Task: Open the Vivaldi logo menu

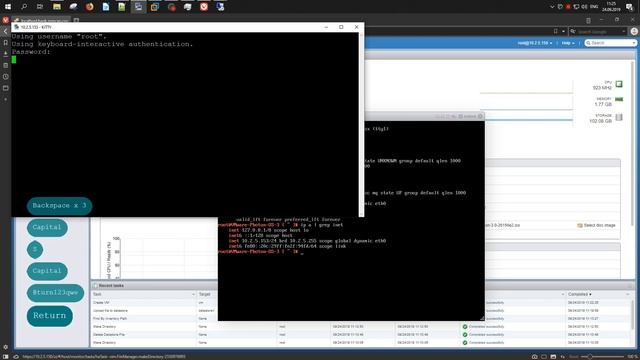Action: click(x=5, y=20)
